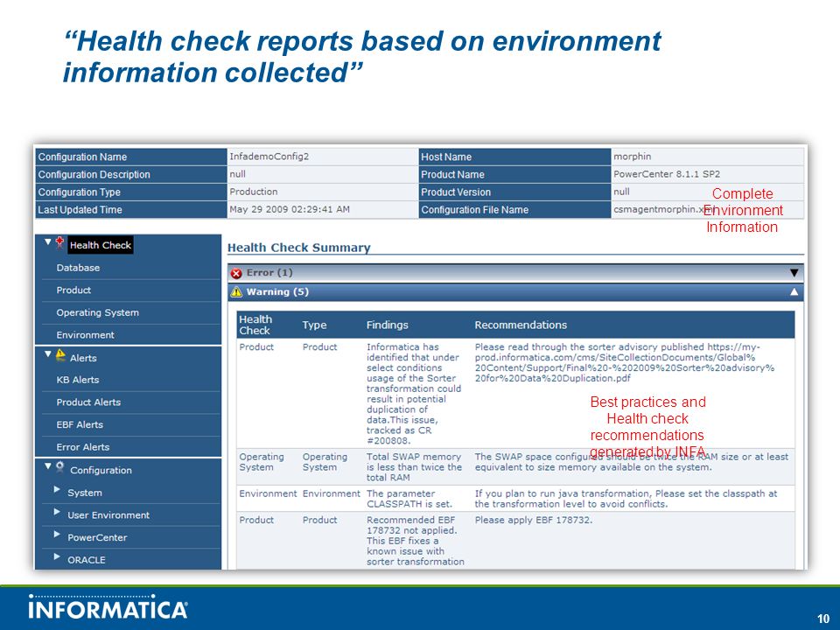Click the Production configuration type value
Viewport: 840px width, 630px height.
point(254,192)
